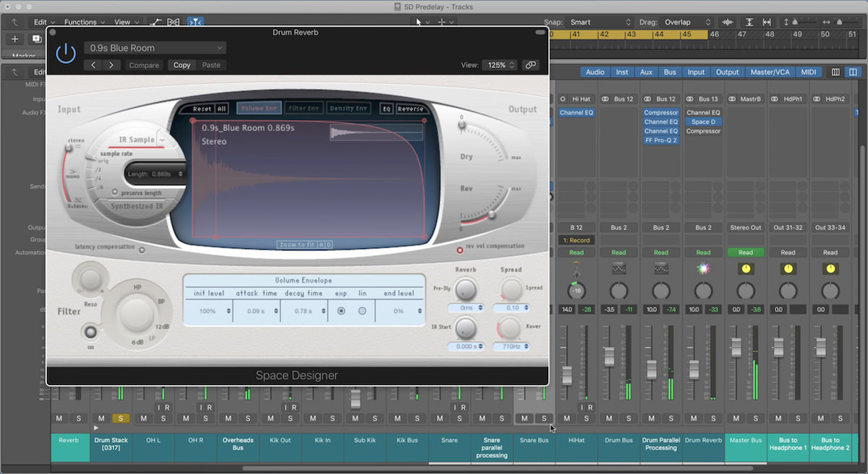Click the Xover 710Hz value field

511,347
